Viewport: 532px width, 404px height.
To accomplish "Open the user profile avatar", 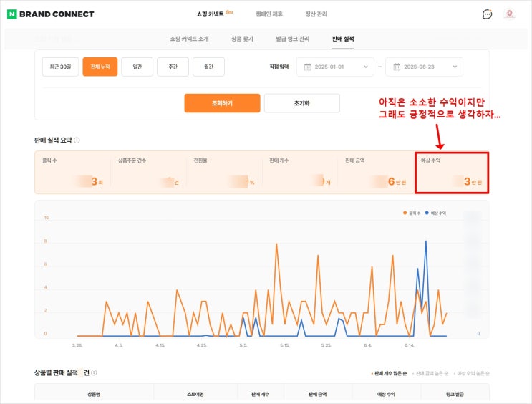I will tap(509, 14).
